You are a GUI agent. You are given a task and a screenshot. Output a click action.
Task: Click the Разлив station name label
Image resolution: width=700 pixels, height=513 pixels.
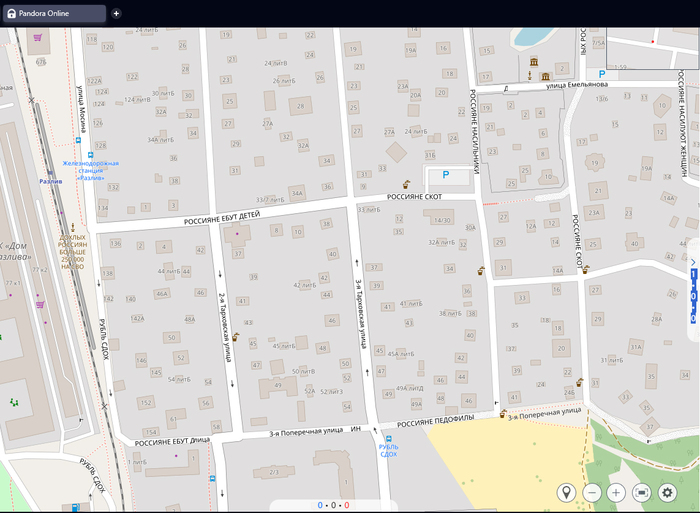(51, 181)
